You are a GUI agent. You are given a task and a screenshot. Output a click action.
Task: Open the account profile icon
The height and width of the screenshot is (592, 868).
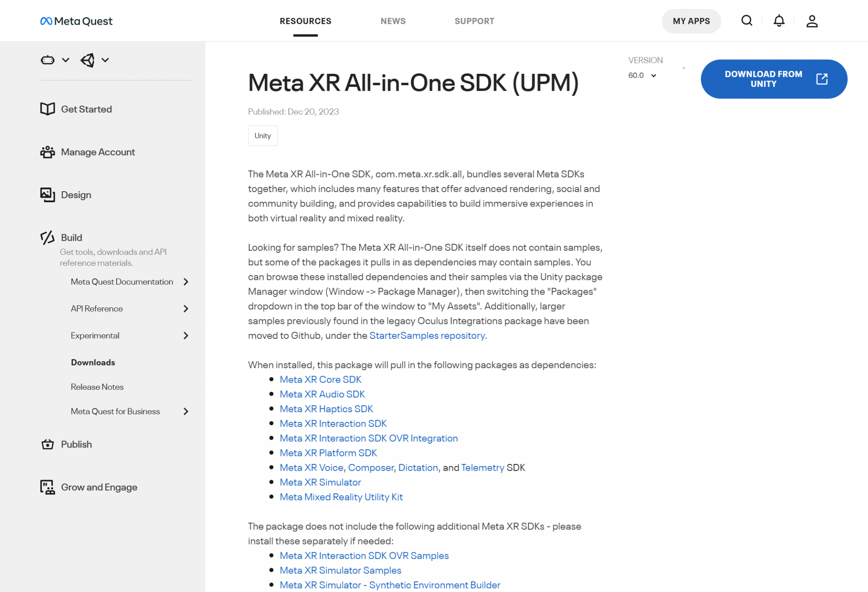812,20
